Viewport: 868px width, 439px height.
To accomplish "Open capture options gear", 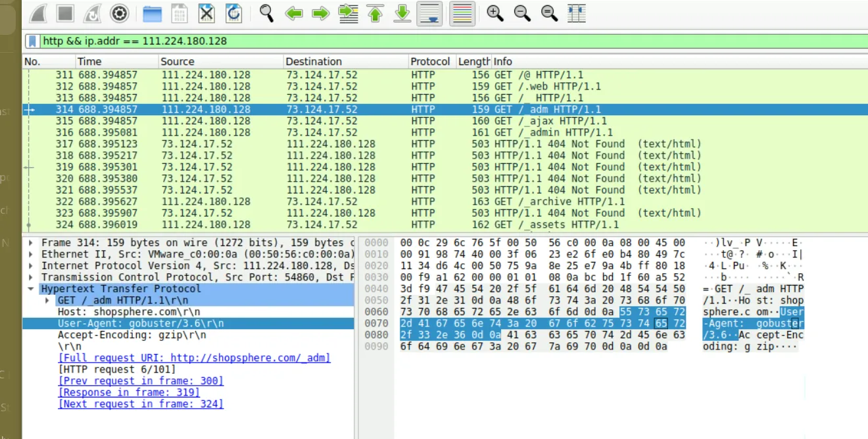I will pos(119,13).
